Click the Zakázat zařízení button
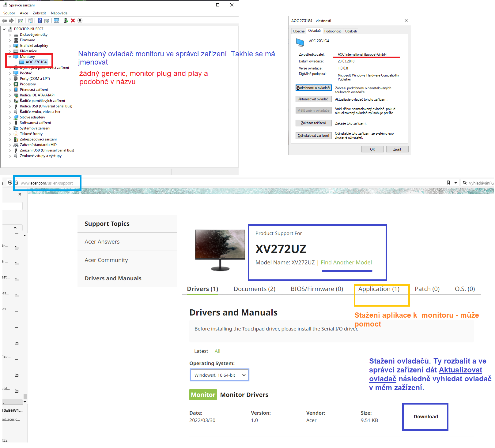 click(x=314, y=123)
